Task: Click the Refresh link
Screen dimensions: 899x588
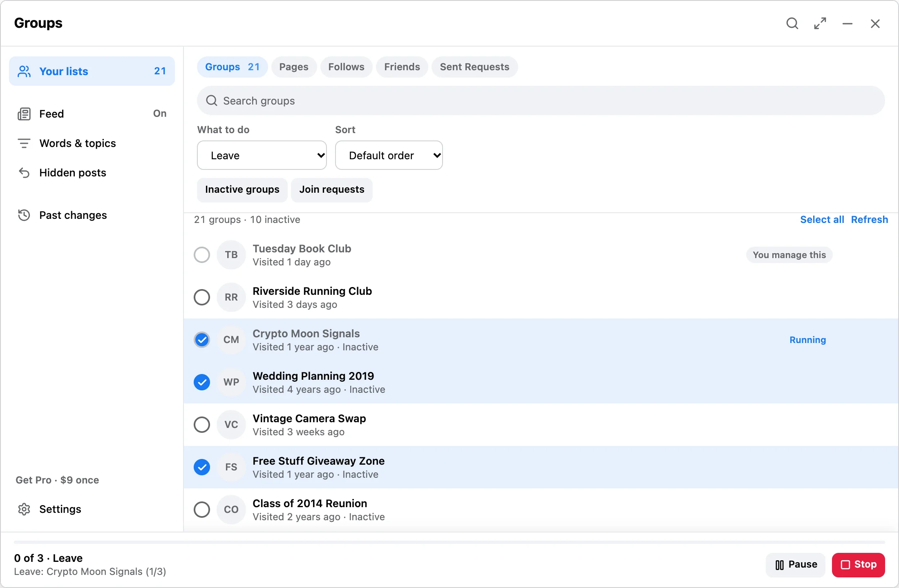Action: [870, 220]
